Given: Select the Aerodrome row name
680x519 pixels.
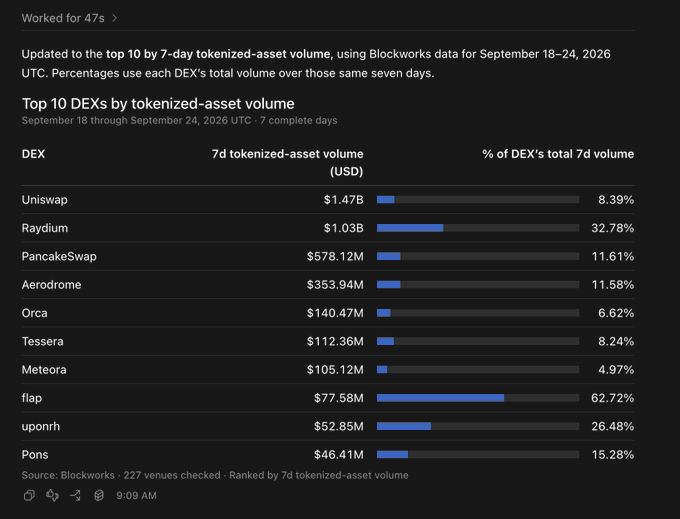Looking at the screenshot, I should click(51, 285).
